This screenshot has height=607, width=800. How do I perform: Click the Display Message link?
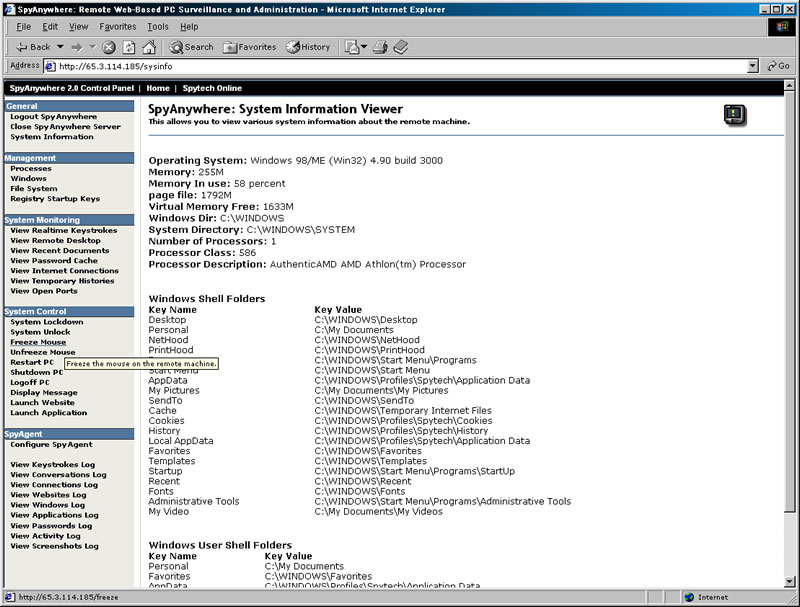coord(44,392)
